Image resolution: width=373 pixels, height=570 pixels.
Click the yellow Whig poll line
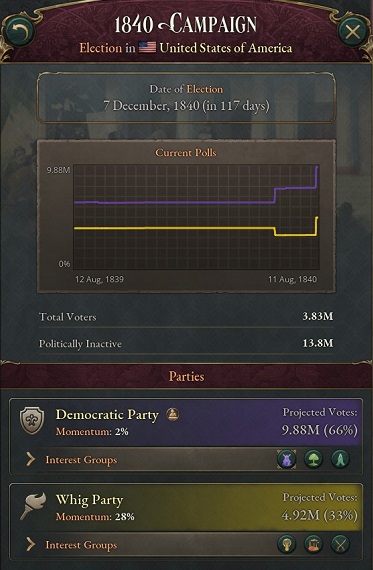tap(175, 228)
